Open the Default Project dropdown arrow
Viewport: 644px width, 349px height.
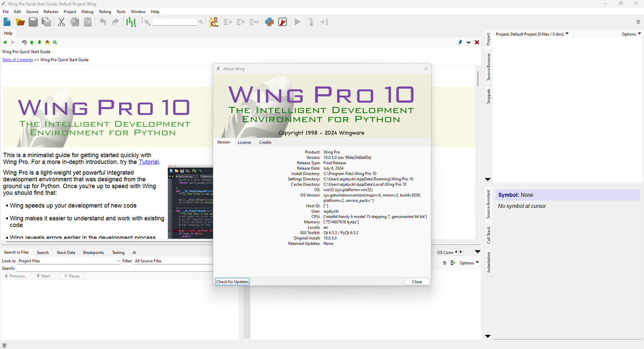[x=567, y=34]
